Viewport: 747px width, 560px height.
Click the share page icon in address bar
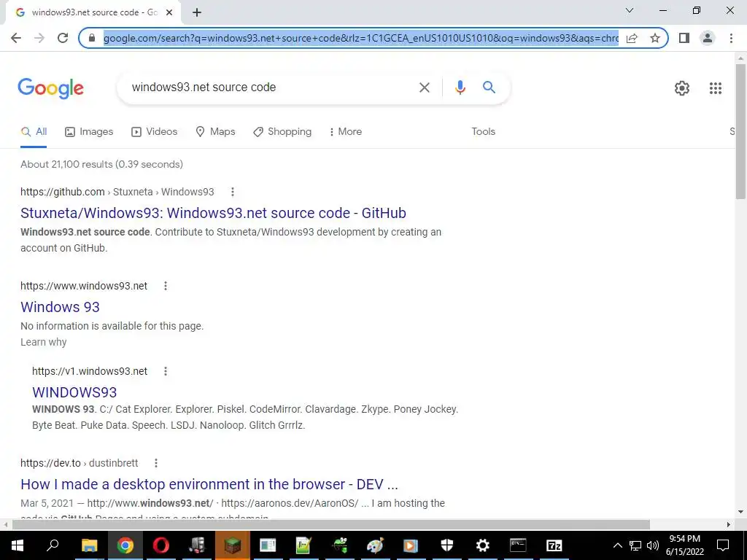(x=632, y=38)
